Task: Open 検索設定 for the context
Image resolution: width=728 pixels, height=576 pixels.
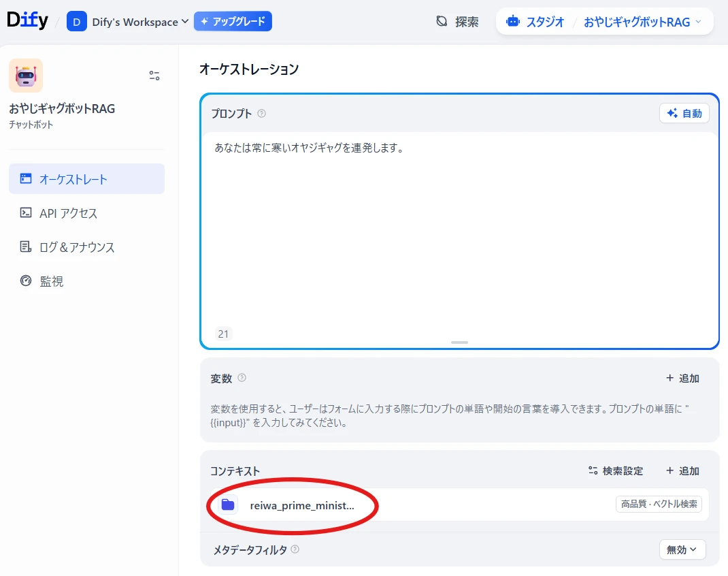Action: click(x=615, y=471)
